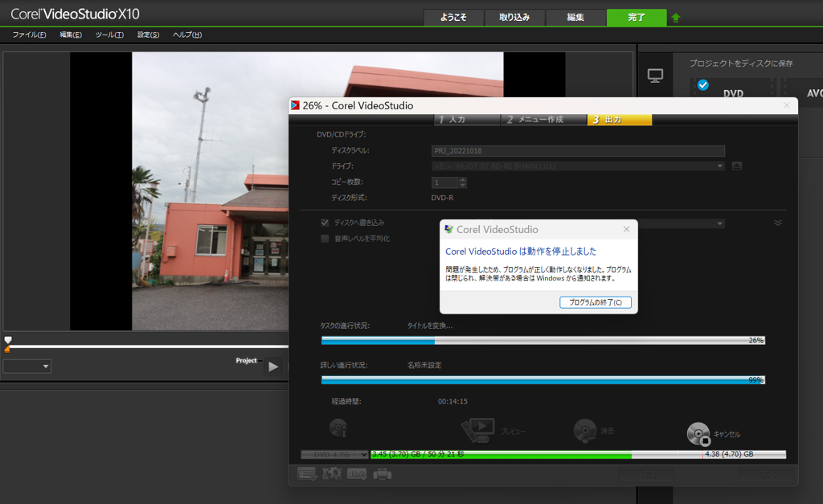The width and height of the screenshot is (823, 504).
Task: Open the DVD 4.7G disc size dropdown
Action: coord(334,454)
